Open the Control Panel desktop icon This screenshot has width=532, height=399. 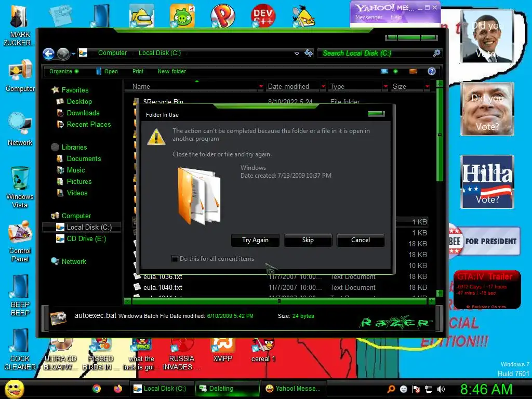[20, 242]
